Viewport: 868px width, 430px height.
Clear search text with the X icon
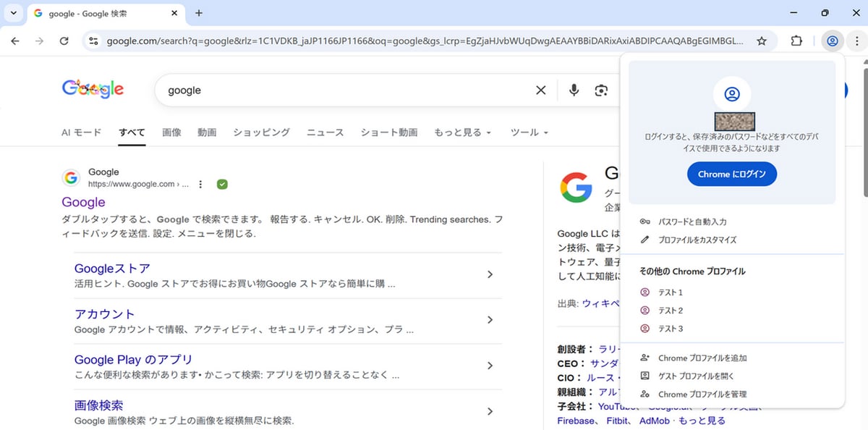(540, 90)
